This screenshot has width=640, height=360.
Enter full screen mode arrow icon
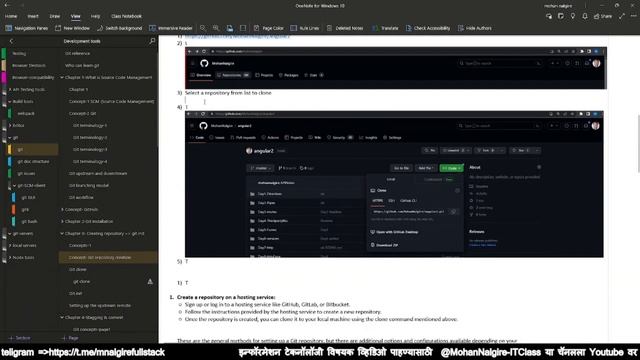pos(622,16)
